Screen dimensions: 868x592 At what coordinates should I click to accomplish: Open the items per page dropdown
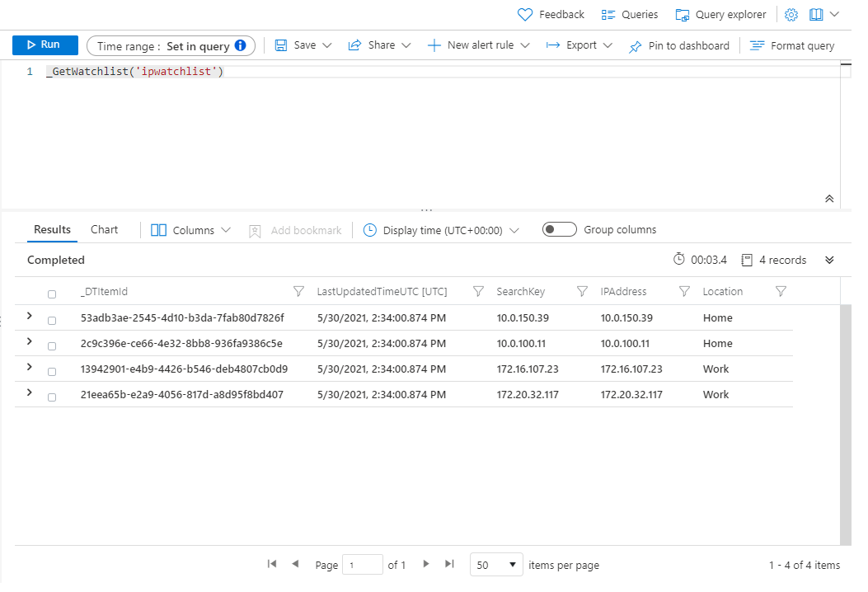tap(495, 564)
